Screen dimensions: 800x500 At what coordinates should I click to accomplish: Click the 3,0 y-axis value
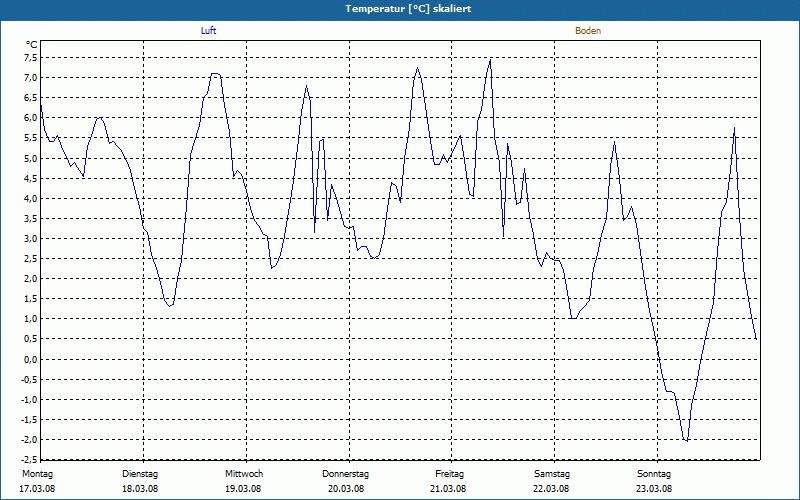click(x=31, y=239)
